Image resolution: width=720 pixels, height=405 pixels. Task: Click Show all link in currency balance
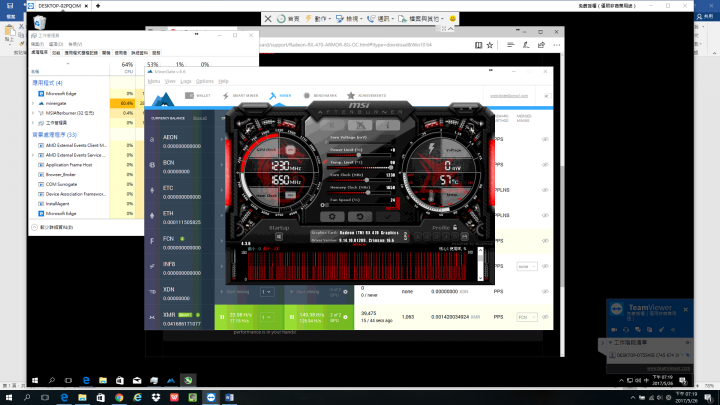click(x=200, y=118)
